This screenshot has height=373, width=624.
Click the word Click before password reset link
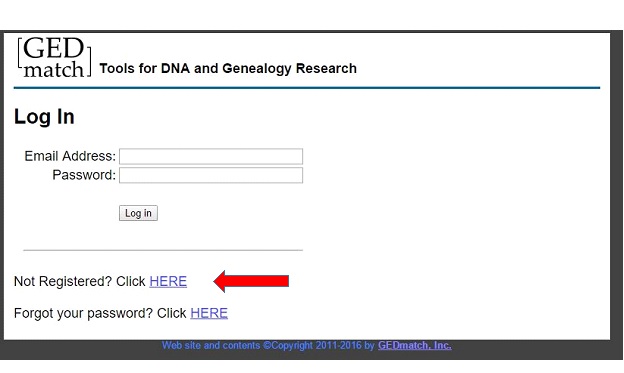click(x=172, y=313)
